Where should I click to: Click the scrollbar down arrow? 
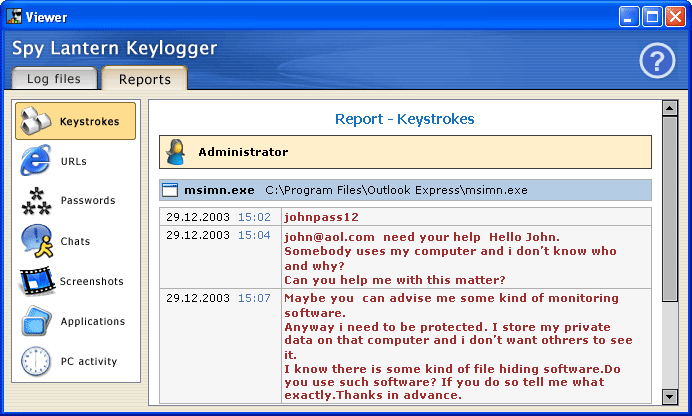tap(670, 397)
